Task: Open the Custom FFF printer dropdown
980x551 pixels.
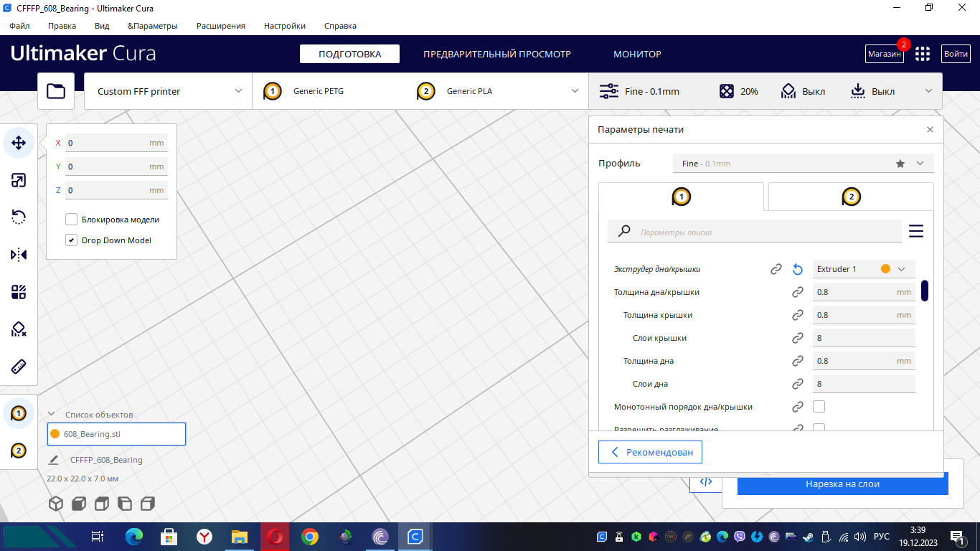Action: 168,91
